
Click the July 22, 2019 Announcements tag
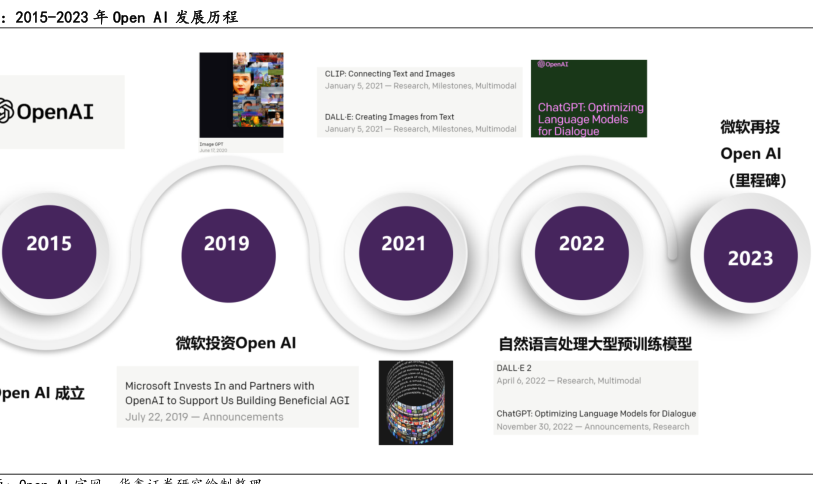[243, 417]
